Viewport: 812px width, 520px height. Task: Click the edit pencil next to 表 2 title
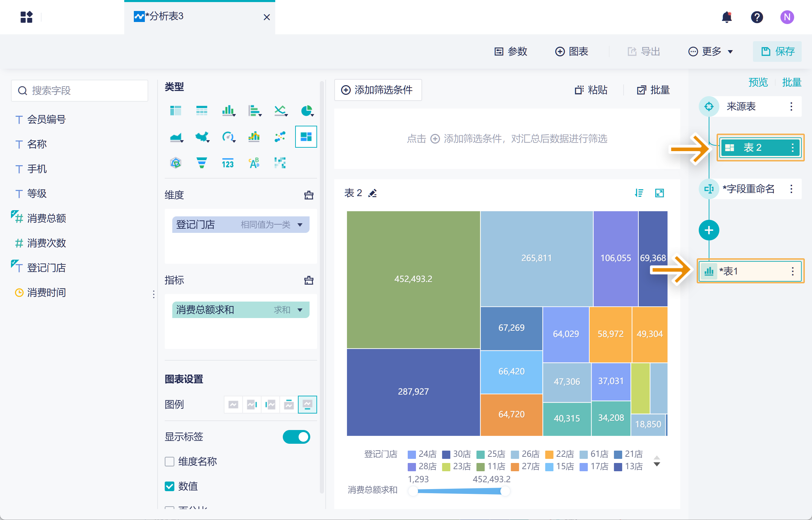point(373,193)
